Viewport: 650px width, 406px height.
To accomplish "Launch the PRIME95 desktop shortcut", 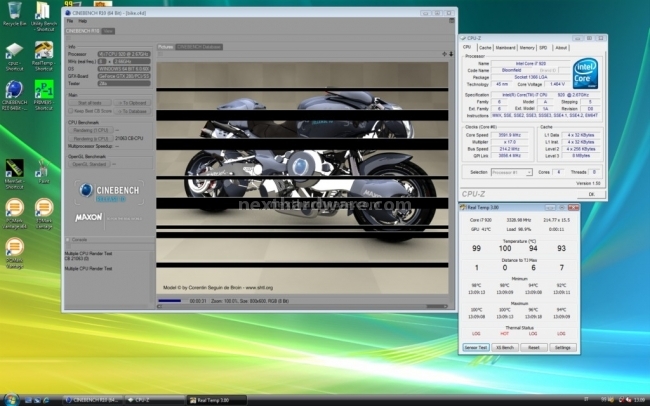I will pyautogui.click(x=44, y=95).
